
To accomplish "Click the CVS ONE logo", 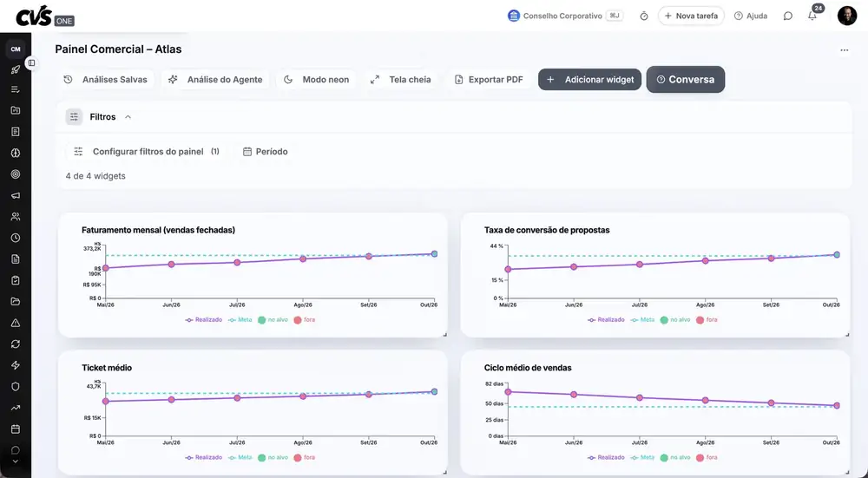I will tap(45, 16).
